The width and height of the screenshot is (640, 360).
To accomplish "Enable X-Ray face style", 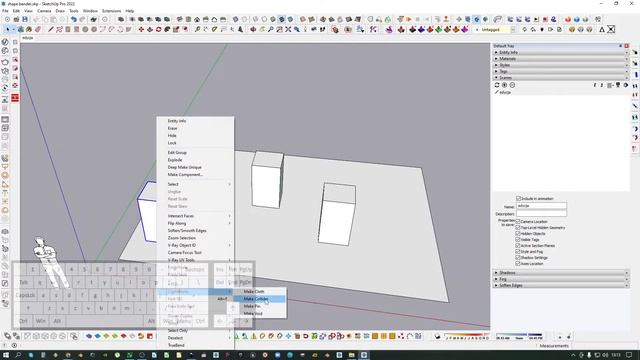I will (236, 19).
